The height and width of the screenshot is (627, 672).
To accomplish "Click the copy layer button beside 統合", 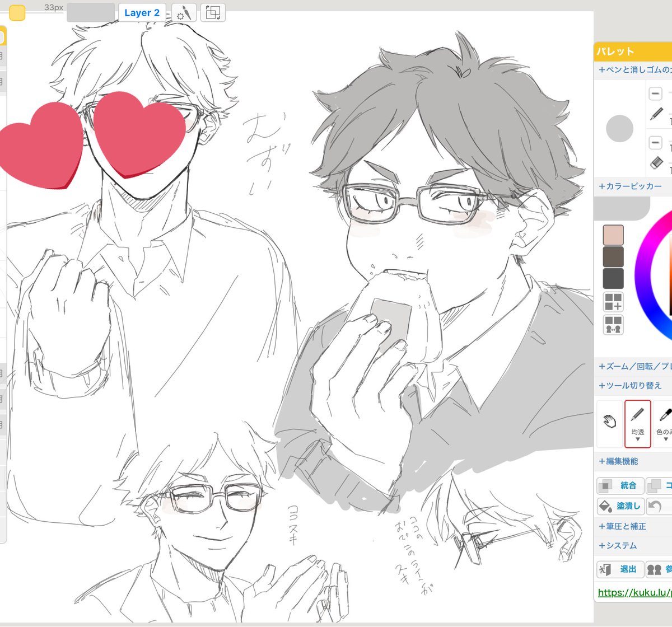I will (x=659, y=485).
